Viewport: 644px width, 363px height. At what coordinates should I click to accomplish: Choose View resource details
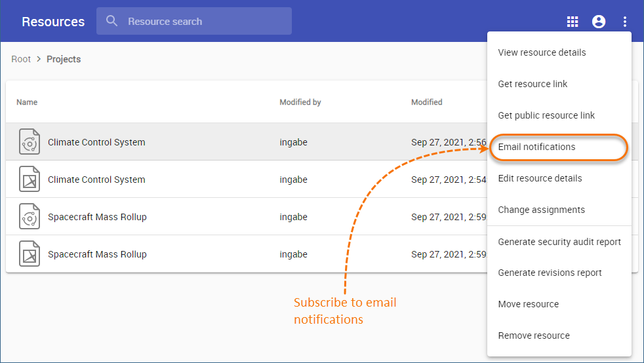click(542, 52)
